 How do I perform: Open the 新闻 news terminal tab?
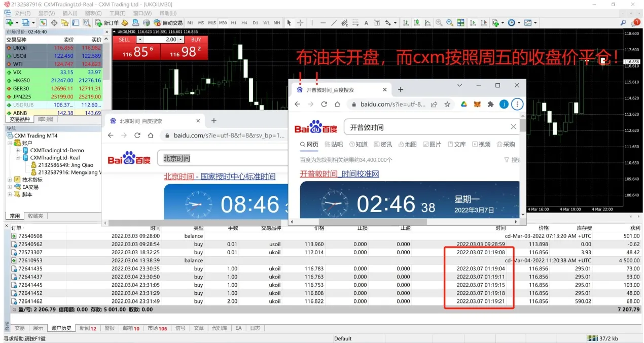pyautogui.click(x=88, y=328)
